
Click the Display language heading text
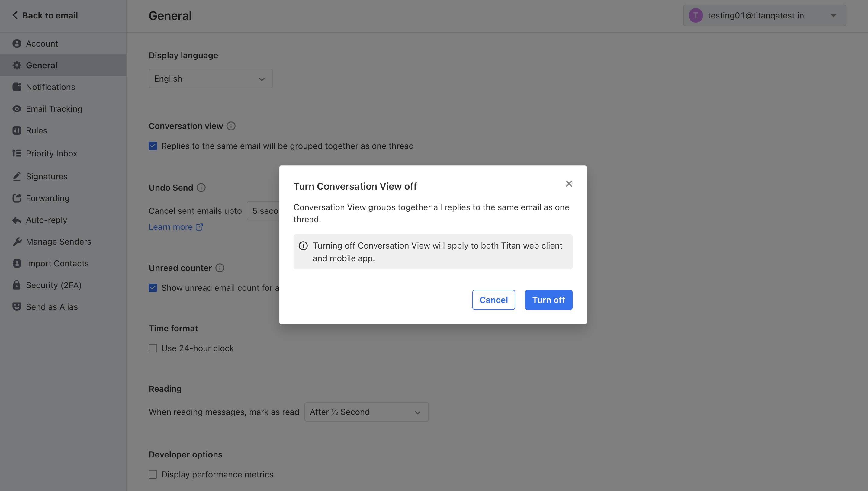click(x=183, y=55)
